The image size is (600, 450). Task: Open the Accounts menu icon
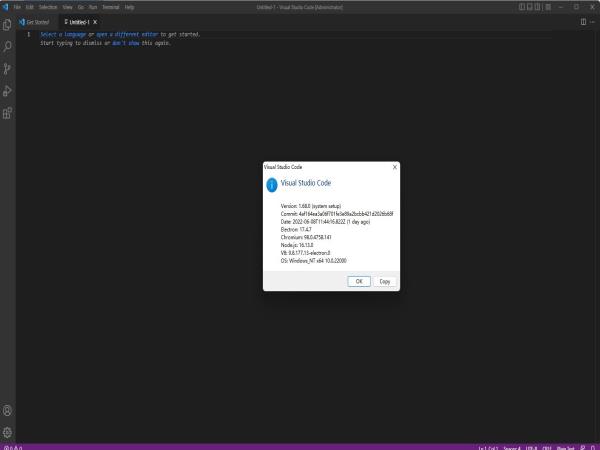7,411
